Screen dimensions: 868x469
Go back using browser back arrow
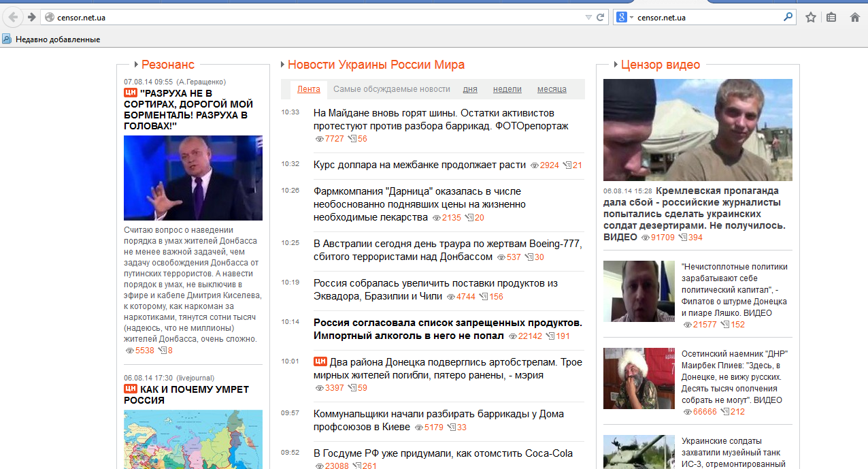click(x=14, y=17)
